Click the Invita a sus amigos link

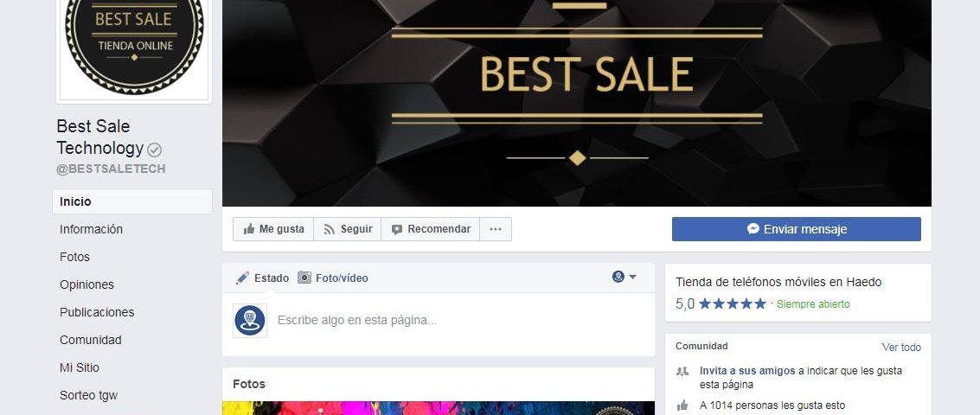coord(747,371)
